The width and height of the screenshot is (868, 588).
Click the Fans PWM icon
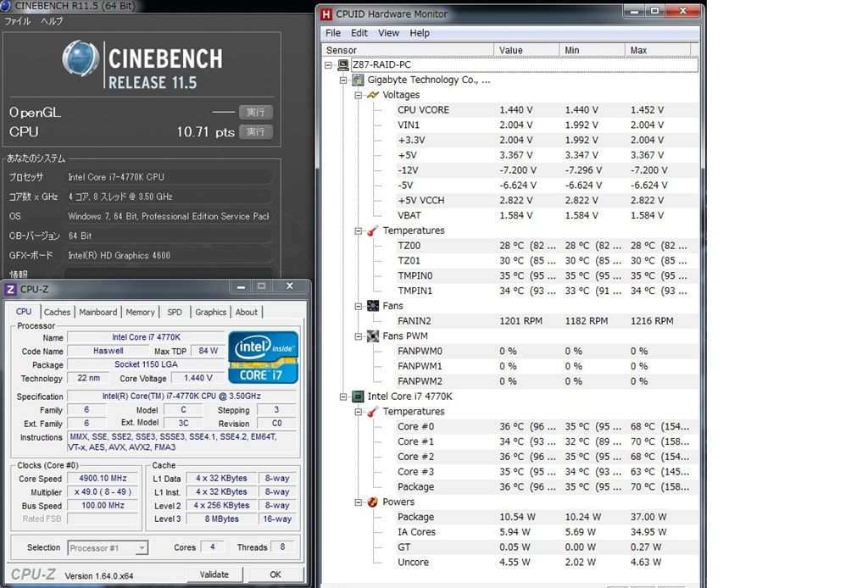372,336
